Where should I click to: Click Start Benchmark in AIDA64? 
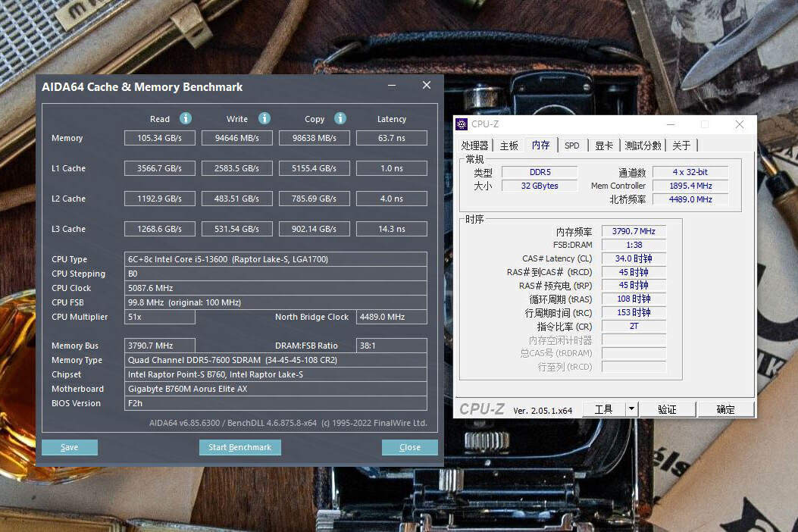[x=239, y=447]
